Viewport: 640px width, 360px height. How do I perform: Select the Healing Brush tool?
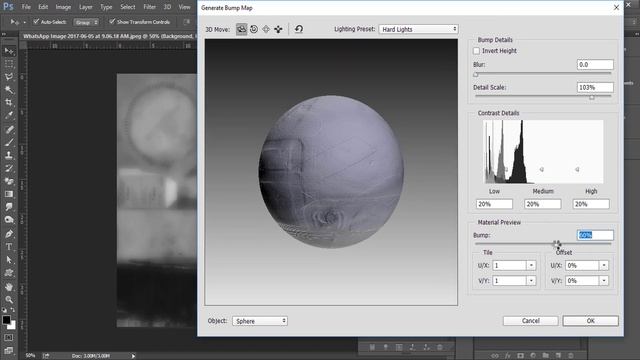[9, 130]
